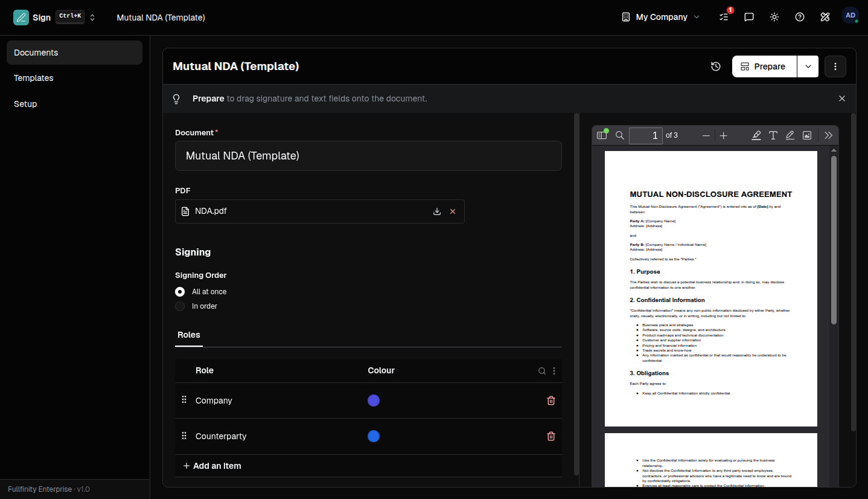
Task: View document history clock icon
Action: point(716,66)
